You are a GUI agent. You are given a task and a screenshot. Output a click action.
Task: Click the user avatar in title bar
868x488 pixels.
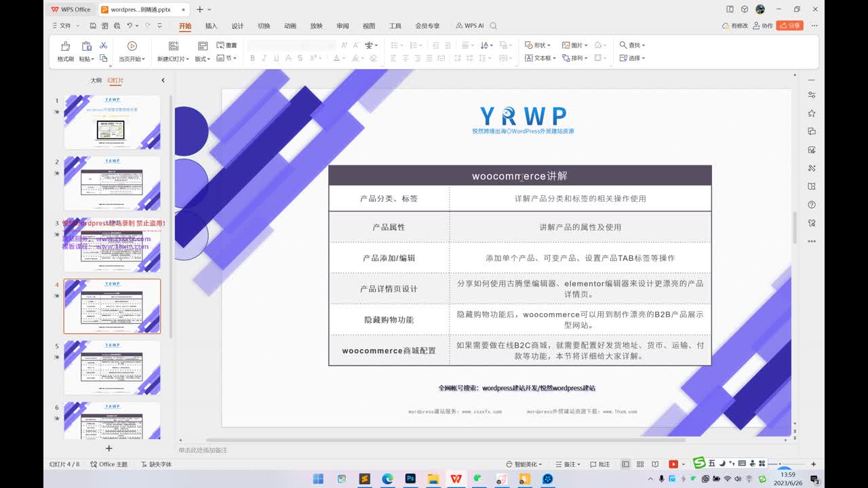pos(760,9)
